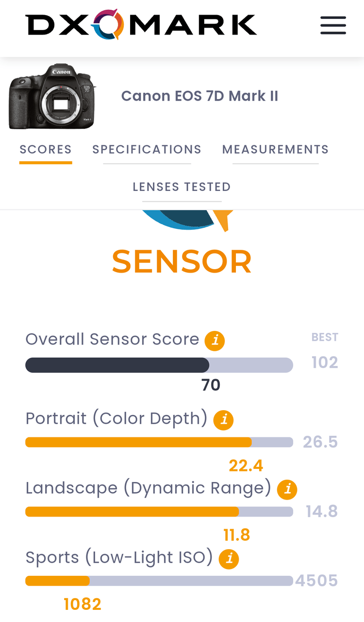Click the Sports (Low-Light ISO) info icon
The height and width of the screenshot is (622, 364).
point(229,559)
